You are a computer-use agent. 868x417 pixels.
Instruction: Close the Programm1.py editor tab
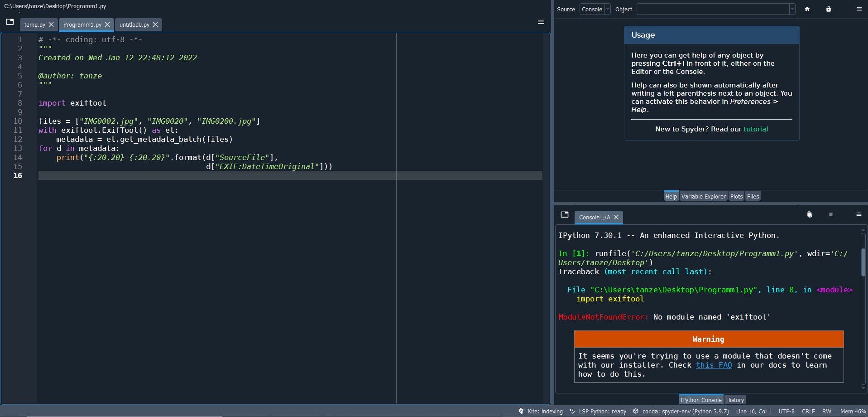click(x=107, y=24)
